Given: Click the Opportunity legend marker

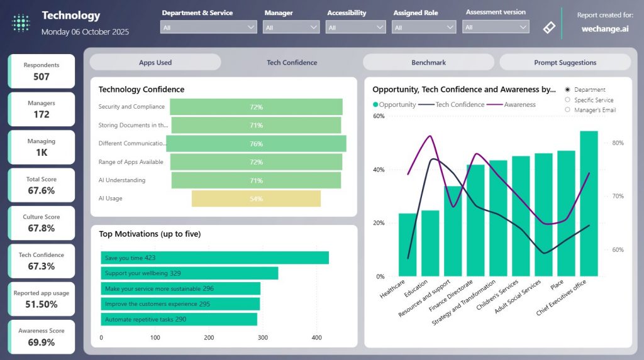Looking at the screenshot, I should 375,105.
